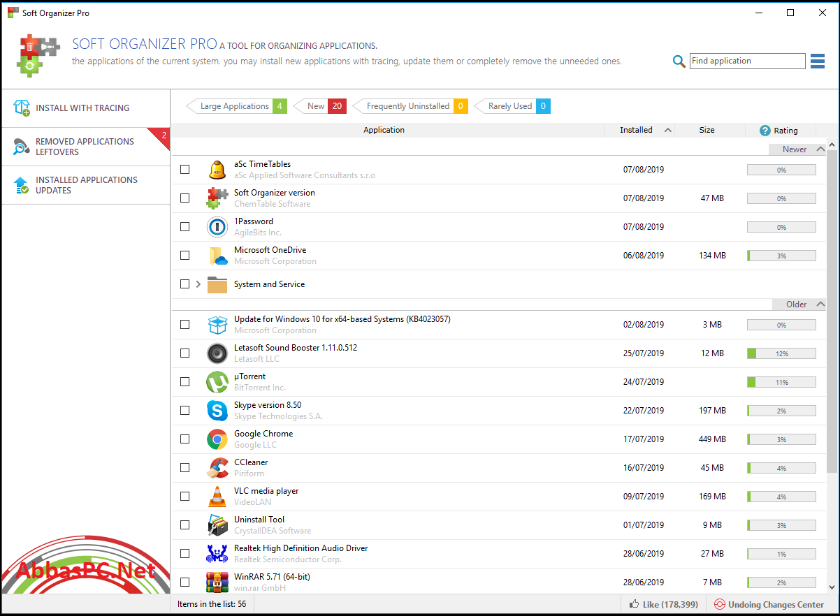Check the Uninstall Tool checkbox
The width and height of the screenshot is (840, 616).
click(x=184, y=525)
